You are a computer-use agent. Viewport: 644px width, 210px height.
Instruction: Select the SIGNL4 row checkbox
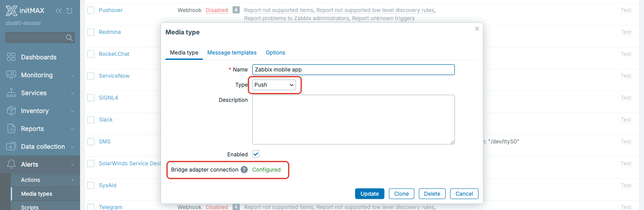(x=91, y=98)
